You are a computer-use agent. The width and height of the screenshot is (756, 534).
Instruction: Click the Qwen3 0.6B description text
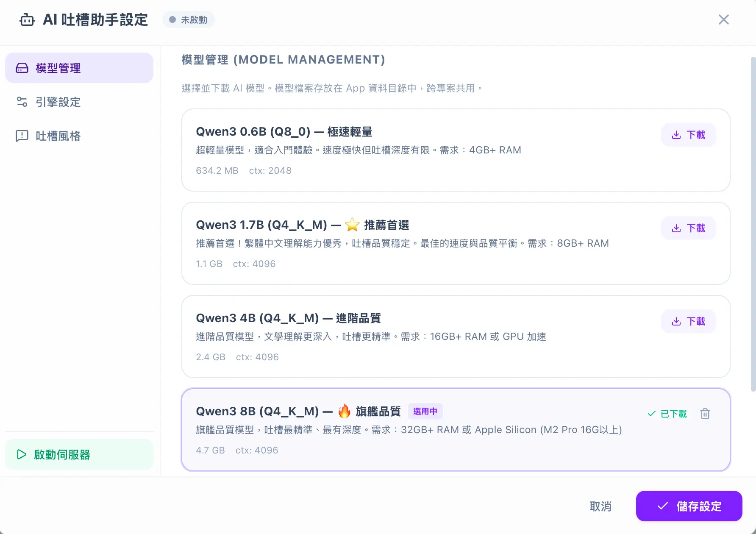click(x=359, y=150)
